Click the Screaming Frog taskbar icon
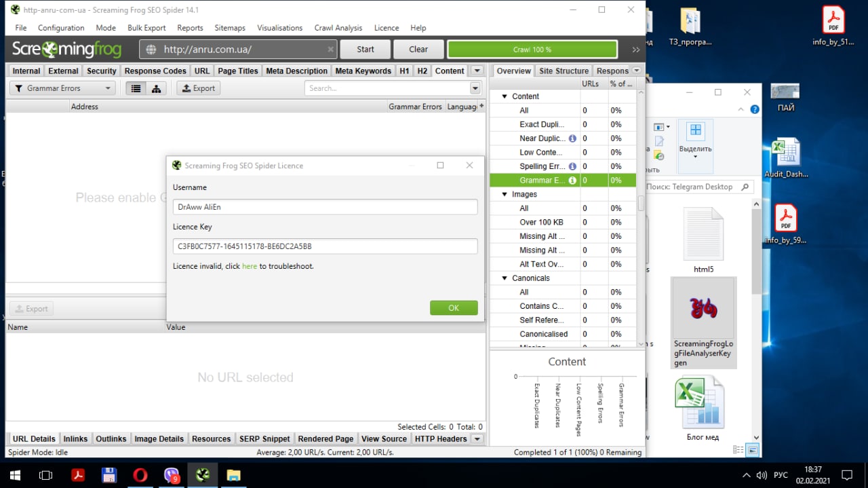 (203, 474)
